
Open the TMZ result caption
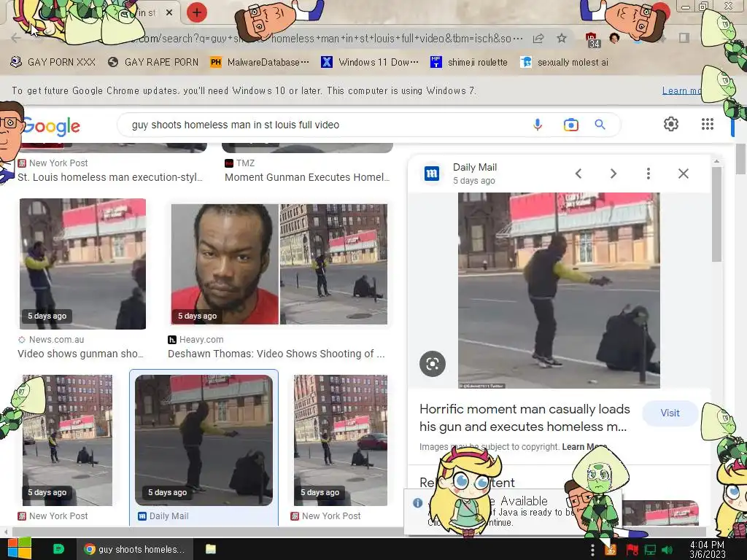[307, 177]
